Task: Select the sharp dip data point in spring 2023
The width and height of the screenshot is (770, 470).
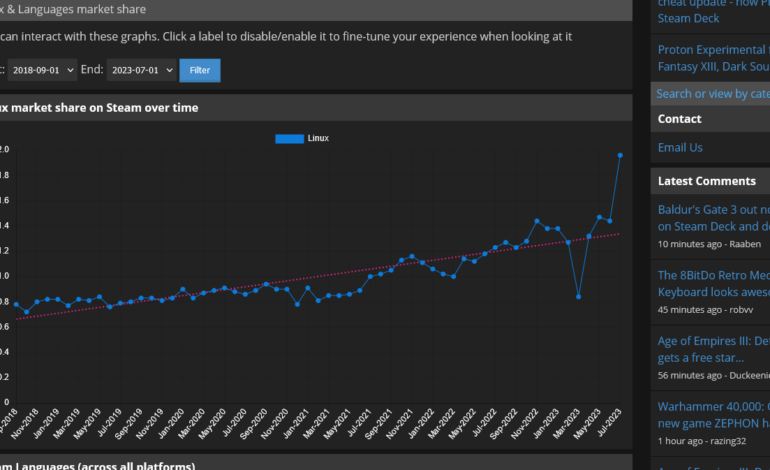Action: pyautogui.click(x=579, y=296)
